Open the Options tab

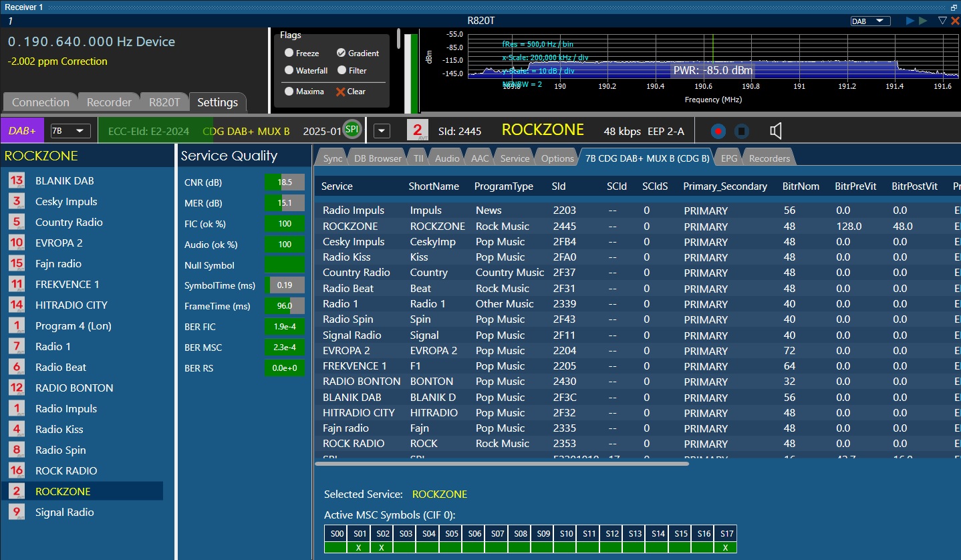[x=557, y=158]
